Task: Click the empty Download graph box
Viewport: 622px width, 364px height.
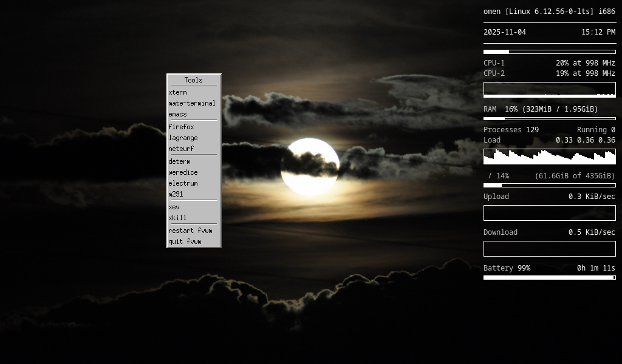Action: [x=549, y=249]
